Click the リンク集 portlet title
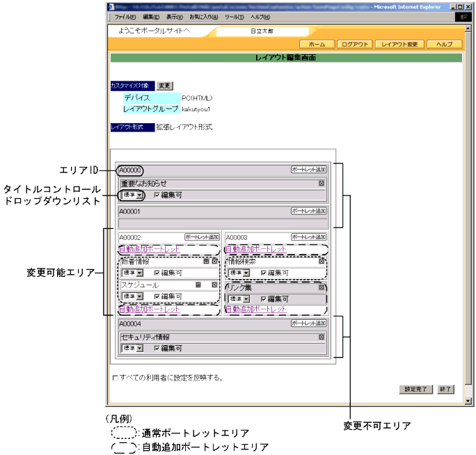Image resolution: width=476 pixels, height=455 pixels. pyautogui.click(x=240, y=287)
